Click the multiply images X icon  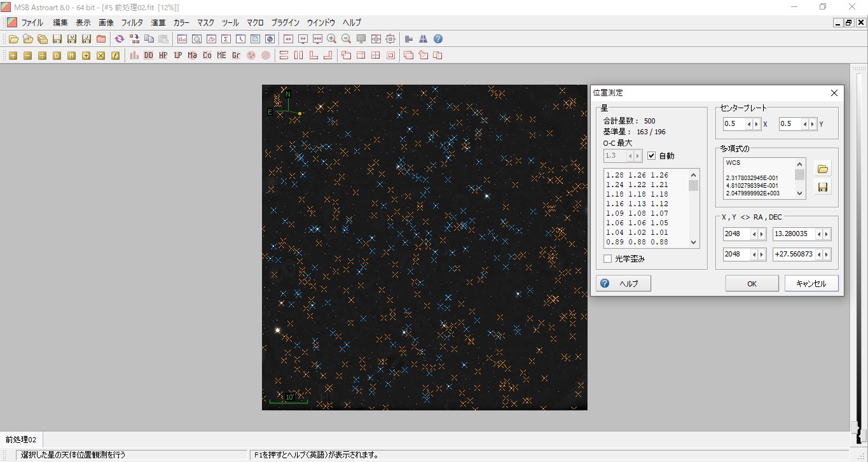pyautogui.click(x=100, y=55)
